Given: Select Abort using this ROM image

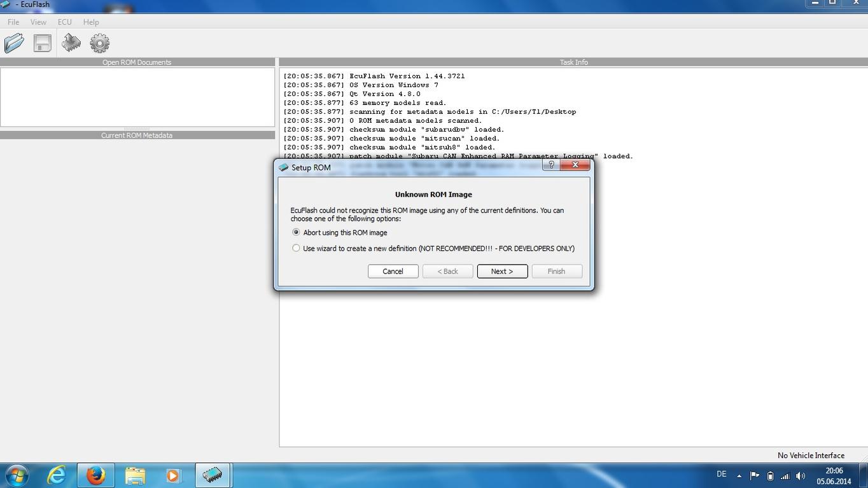Looking at the screenshot, I should [x=340, y=232].
